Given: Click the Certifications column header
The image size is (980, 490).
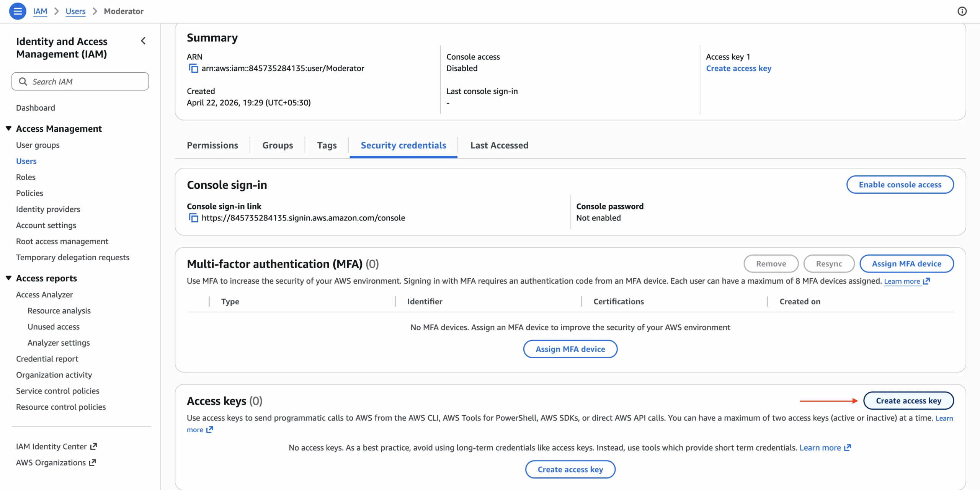Looking at the screenshot, I should [619, 302].
